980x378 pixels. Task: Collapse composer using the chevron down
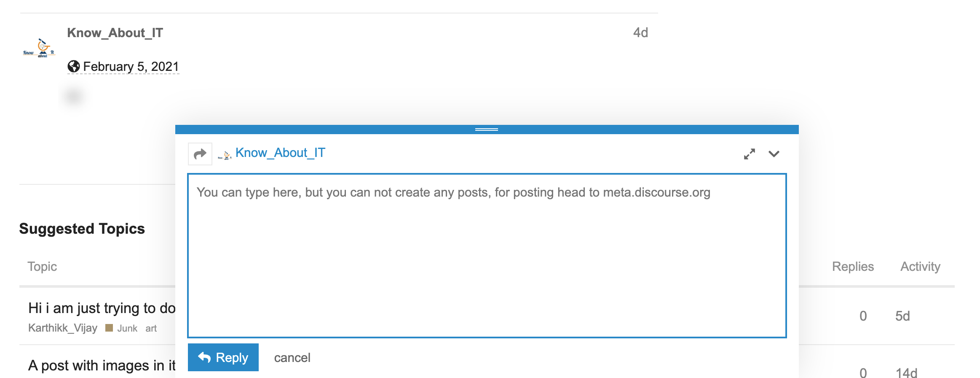point(774,154)
